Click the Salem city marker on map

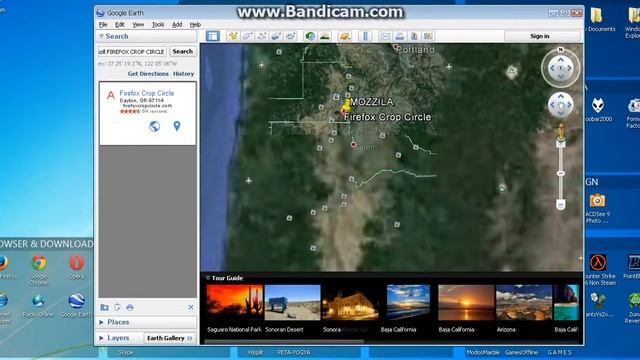(353, 144)
